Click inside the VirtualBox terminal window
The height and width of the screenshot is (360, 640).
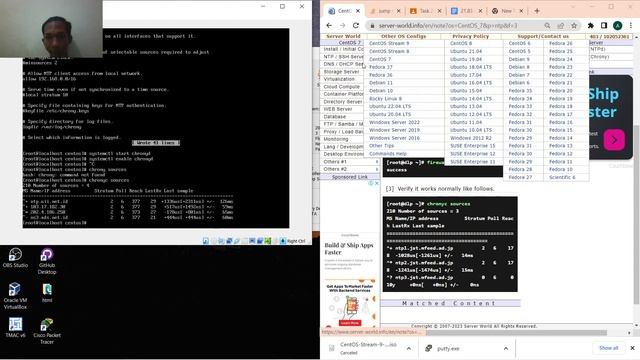pos(156,128)
